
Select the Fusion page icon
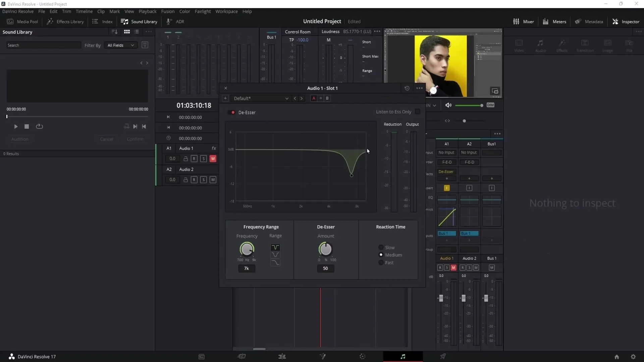click(322, 356)
